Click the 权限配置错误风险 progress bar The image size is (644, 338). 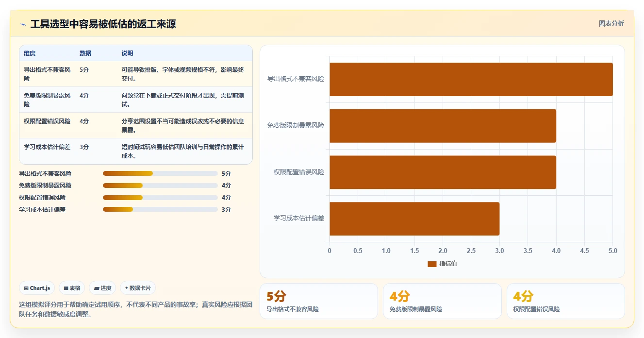point(160,198)
